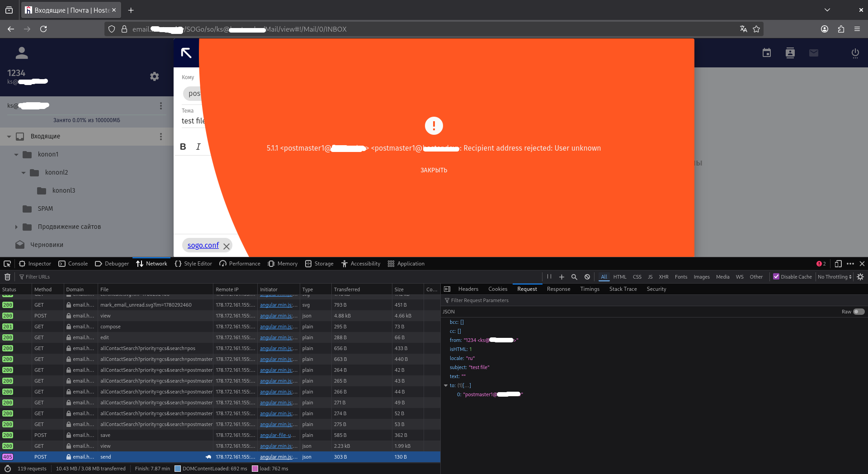This screenshot has height=474, width=868.
Task: Open the No Throttling dropdown
Action: point(835,277)
